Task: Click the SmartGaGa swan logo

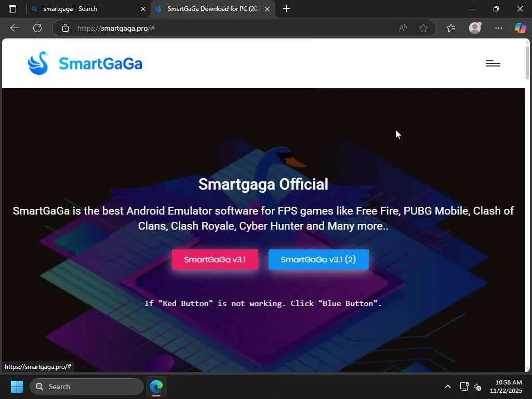Action: 37,63
